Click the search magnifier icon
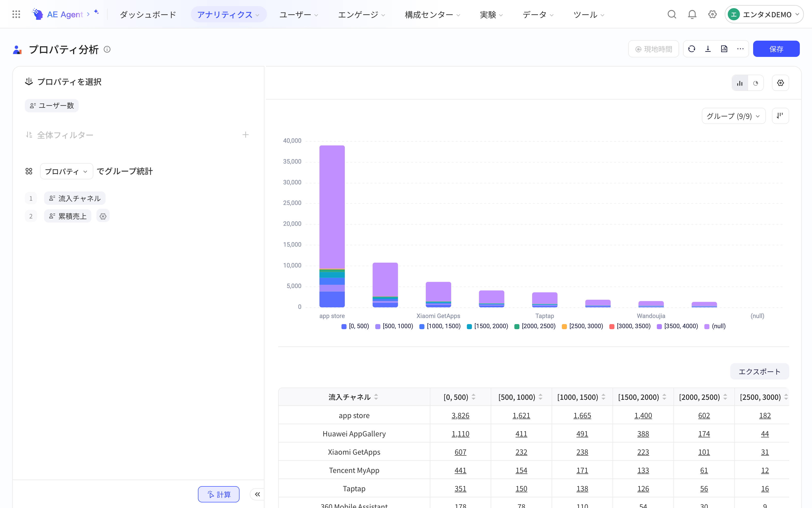Image resolution: width=812 pixels, height=508 pixels. (x=672, y=14)
